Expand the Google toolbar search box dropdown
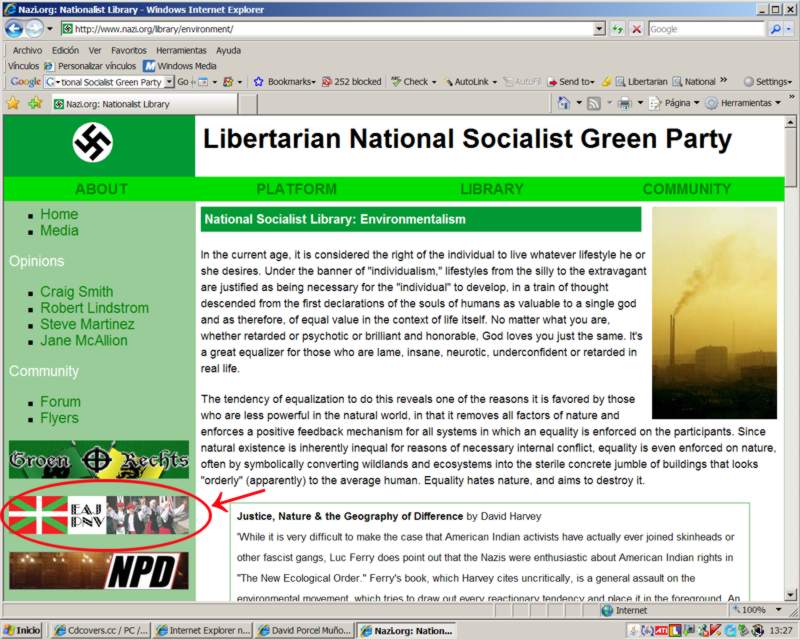The image size is (800, 640). click(169, 82)
